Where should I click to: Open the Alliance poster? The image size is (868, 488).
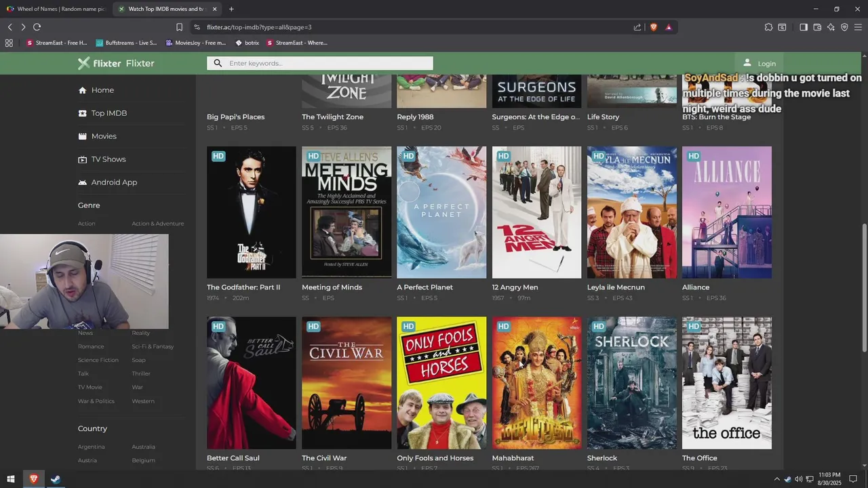(727, 212)
